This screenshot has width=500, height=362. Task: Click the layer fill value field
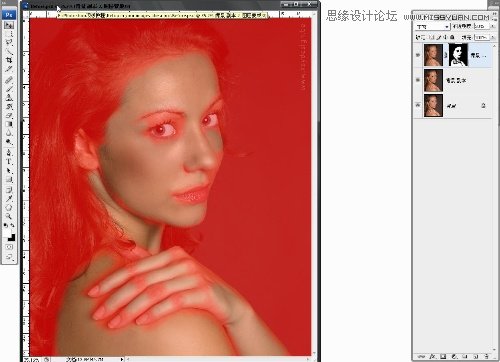click(x=481, y=37)
